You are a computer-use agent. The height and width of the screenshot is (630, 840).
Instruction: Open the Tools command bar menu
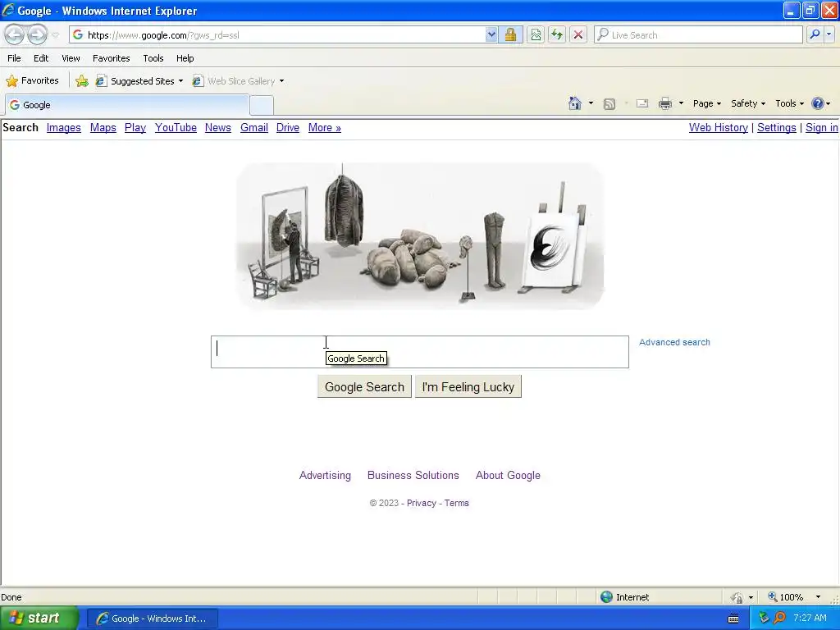pyautogui.click(x=789, y=103)
